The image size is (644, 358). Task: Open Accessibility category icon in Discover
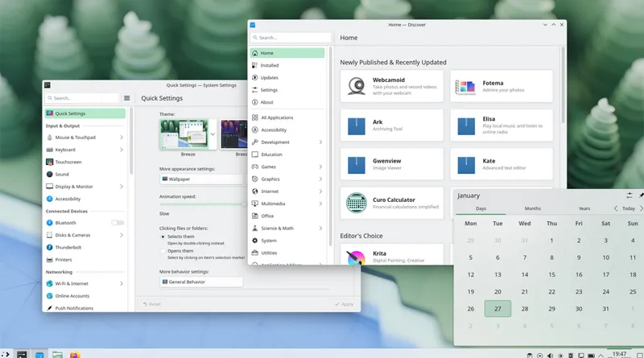254,130
